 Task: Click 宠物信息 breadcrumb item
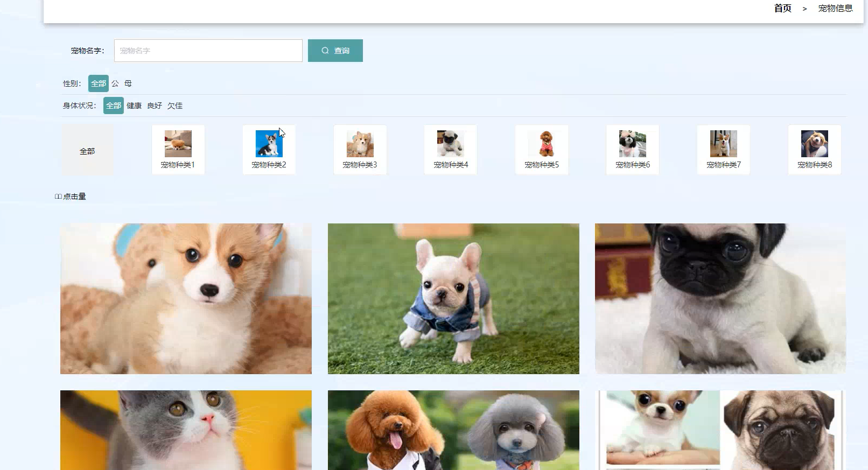835,8
